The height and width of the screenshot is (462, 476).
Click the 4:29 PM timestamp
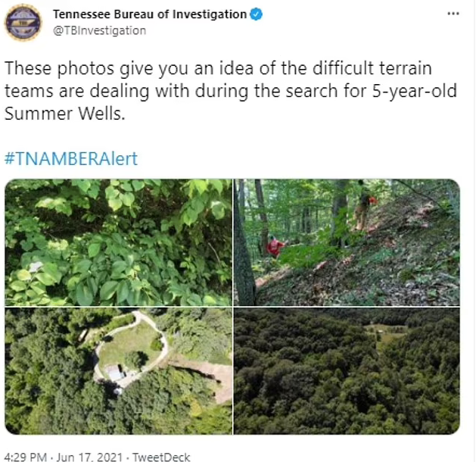click(x=26, y=457)
